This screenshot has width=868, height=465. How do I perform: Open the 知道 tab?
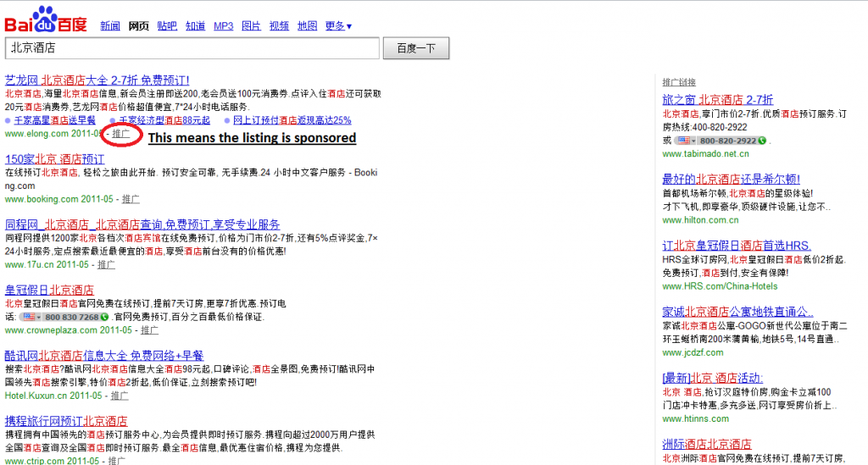click(x=196, y=26)
